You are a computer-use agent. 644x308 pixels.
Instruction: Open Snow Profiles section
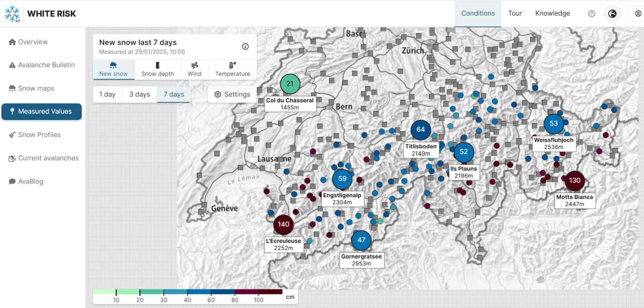tap(39, 135)
